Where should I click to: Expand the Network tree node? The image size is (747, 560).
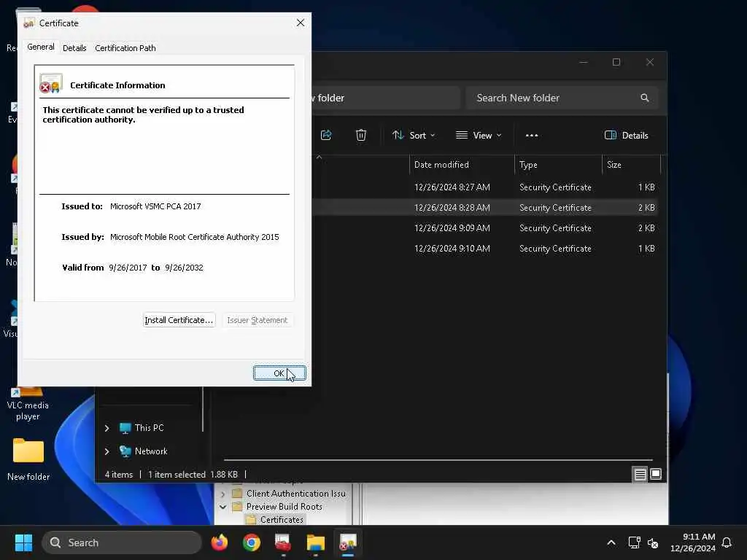click(107, 451)
